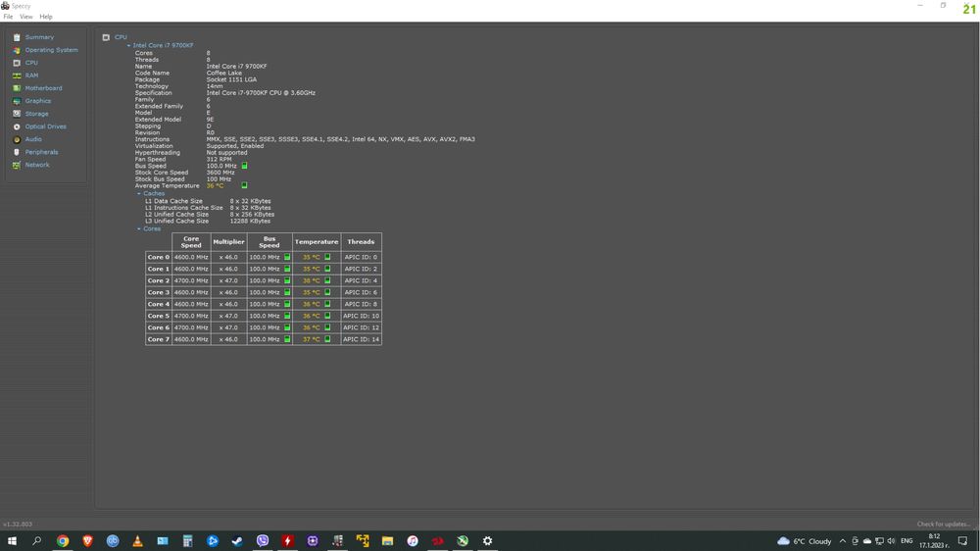980x551 pixels.
Task: Open Viber from the taskbar
Action: tap(263, 541)
